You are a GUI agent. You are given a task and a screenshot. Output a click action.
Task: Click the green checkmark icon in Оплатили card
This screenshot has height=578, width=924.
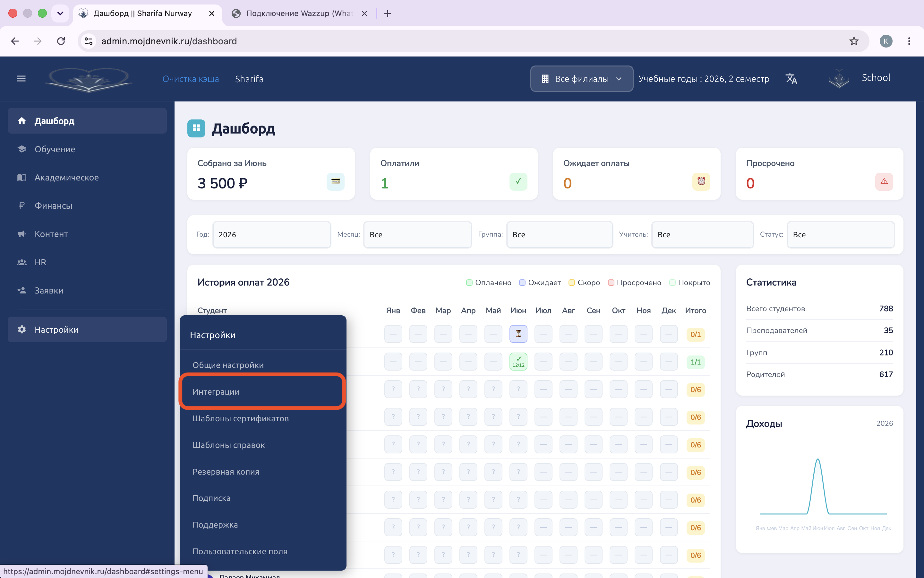(x=518, y=181)
